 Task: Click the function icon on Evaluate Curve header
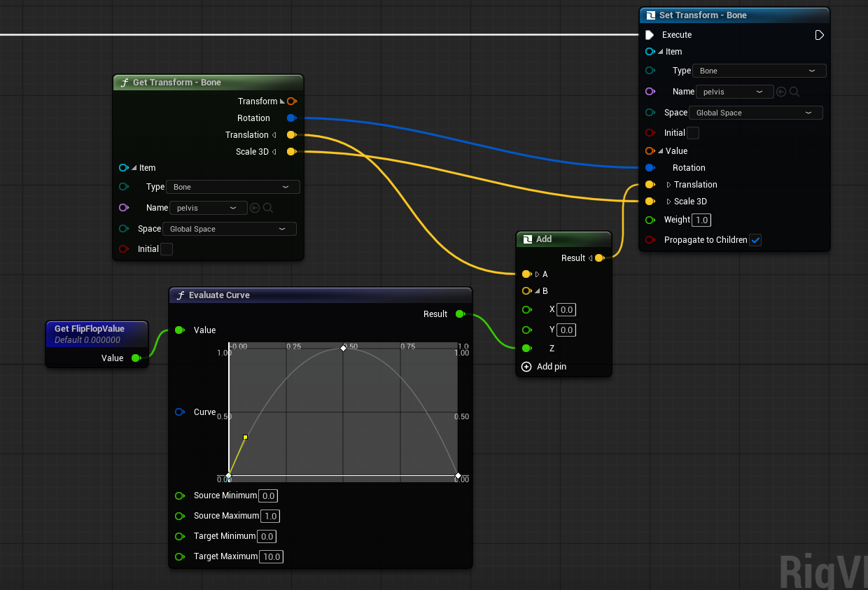pyautogui.click(x=180, y=295)
